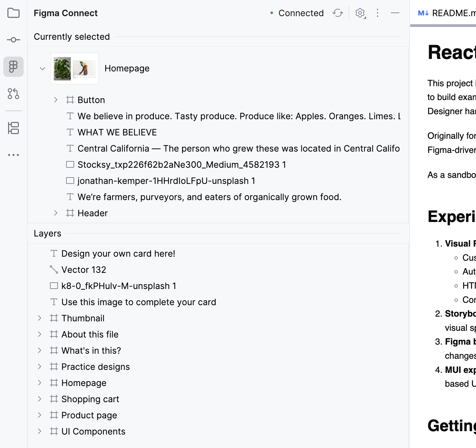Expand the Thumbnail layer

coord(39,318)
